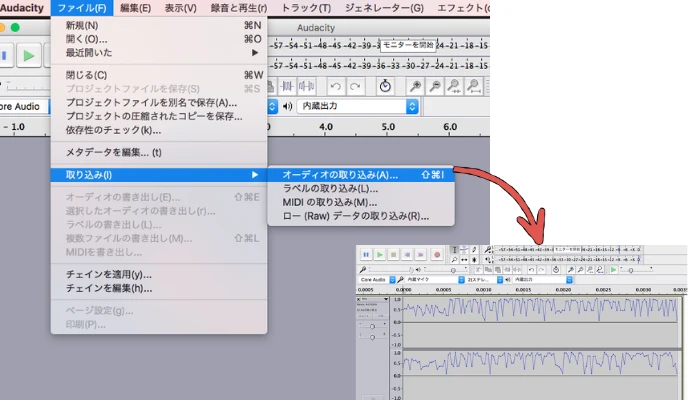The width and height of the screenshot is (700, 400).
Task: Open the Core Audio host dropdown
Action: point(25,106)
